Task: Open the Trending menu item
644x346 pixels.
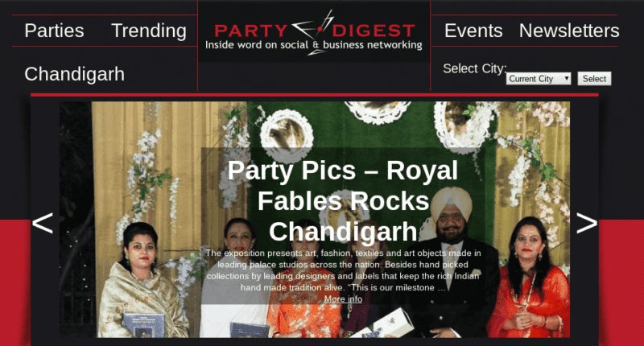Action: 149,31
